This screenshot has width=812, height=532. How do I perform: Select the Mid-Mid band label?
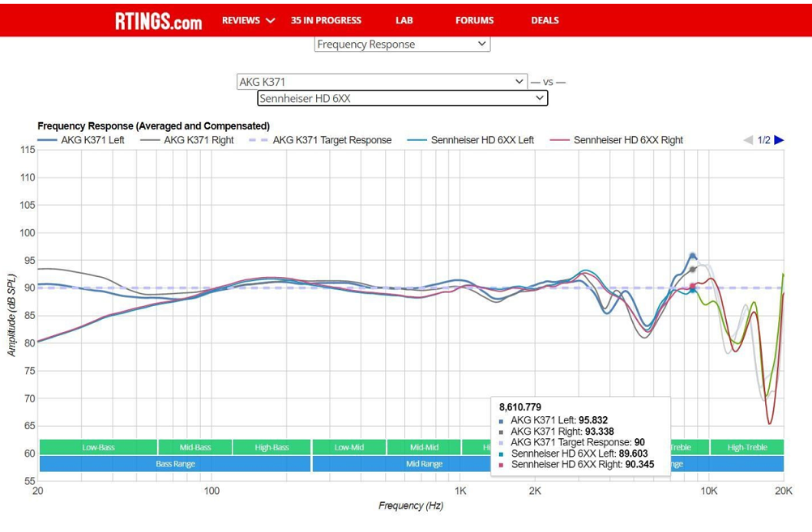click(x=424, y=447)
